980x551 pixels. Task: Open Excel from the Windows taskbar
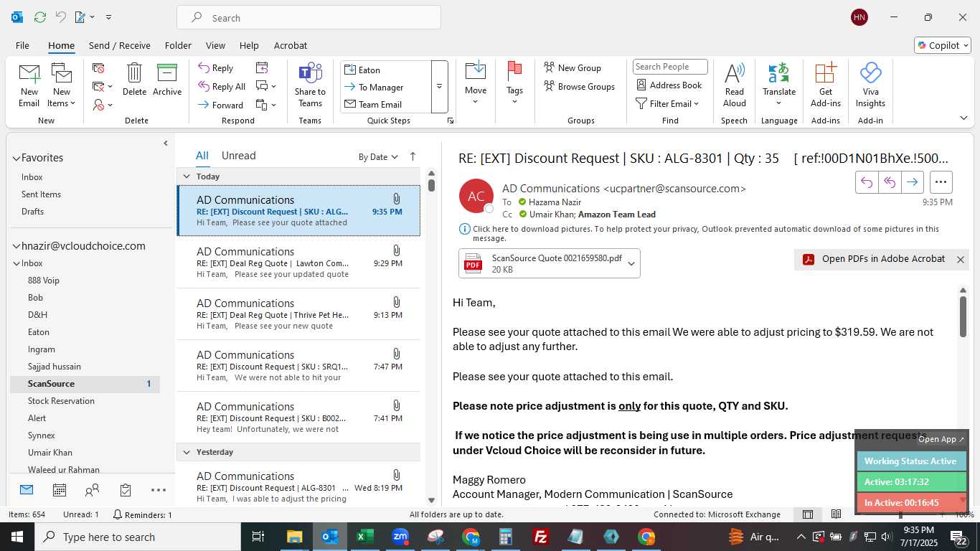[x=364, y=537]
